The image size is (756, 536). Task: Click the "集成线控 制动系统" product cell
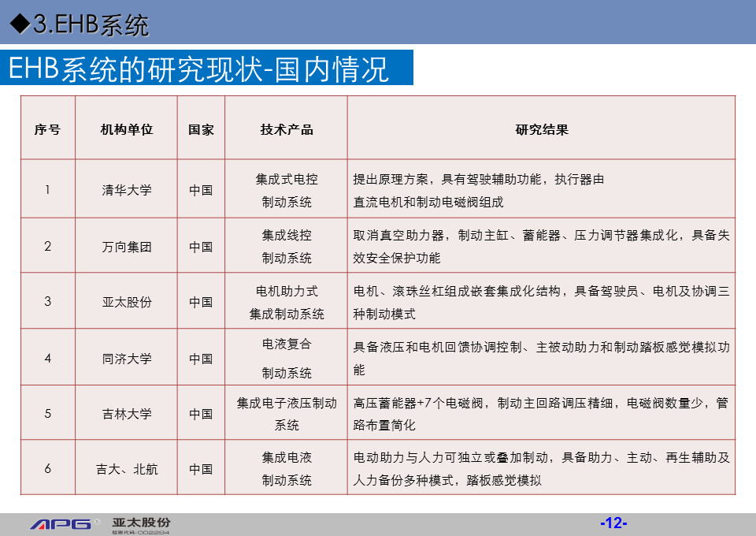tap(287, 247)
